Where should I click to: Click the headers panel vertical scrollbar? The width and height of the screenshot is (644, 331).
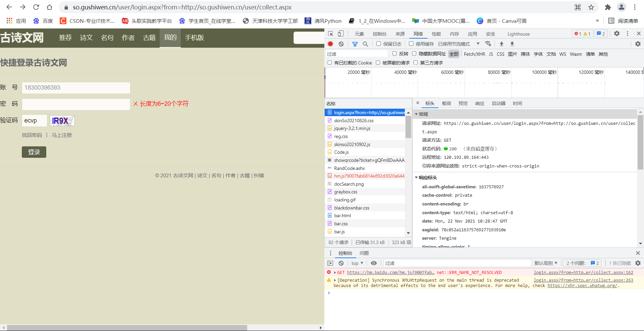pyautogui.click(x=640, y=143)
